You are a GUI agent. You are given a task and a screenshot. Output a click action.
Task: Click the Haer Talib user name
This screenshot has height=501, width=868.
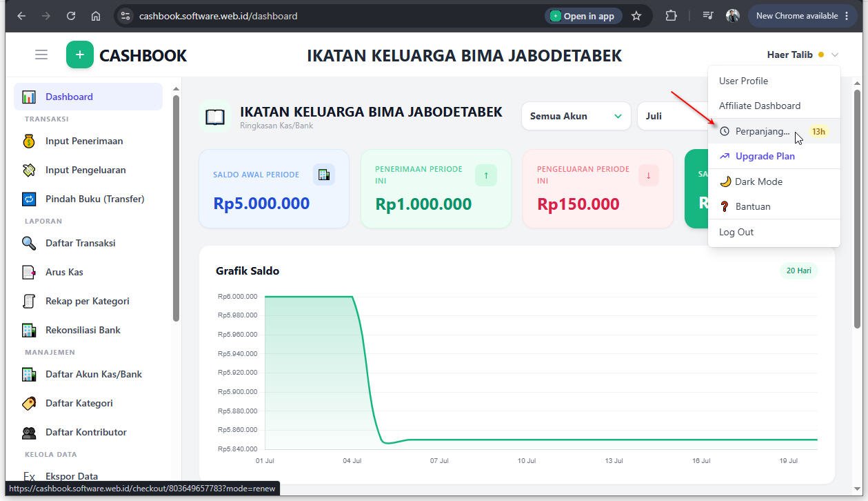tap(790, 55)
